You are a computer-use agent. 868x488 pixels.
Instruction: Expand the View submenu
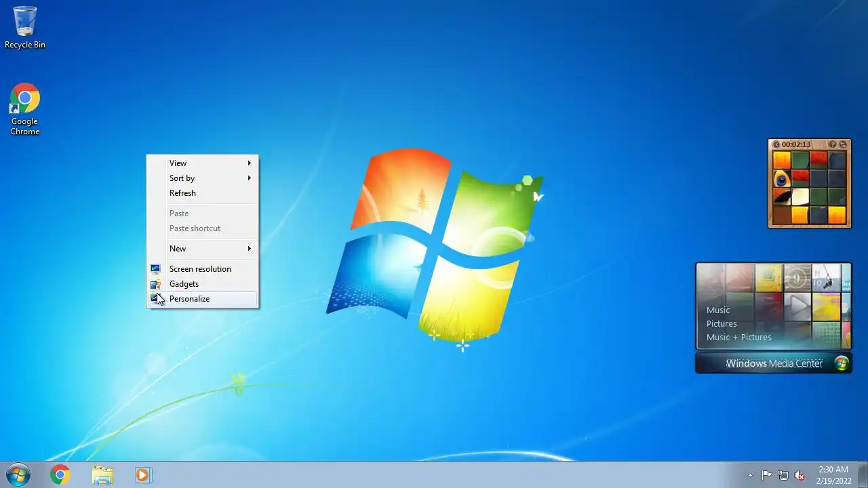tap(202, 163)
